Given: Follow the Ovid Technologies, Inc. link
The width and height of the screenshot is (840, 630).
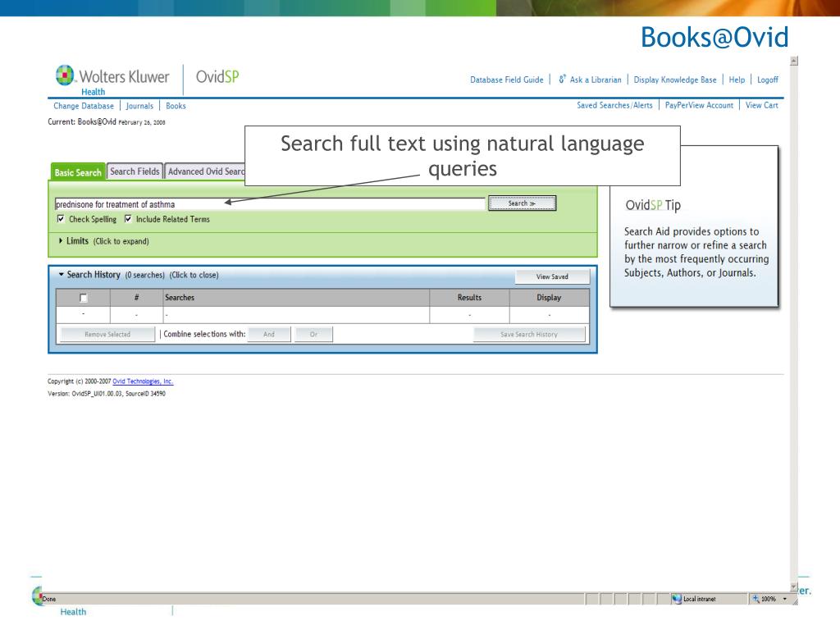Looking at the screenshot, I should (x=143, y=381).
